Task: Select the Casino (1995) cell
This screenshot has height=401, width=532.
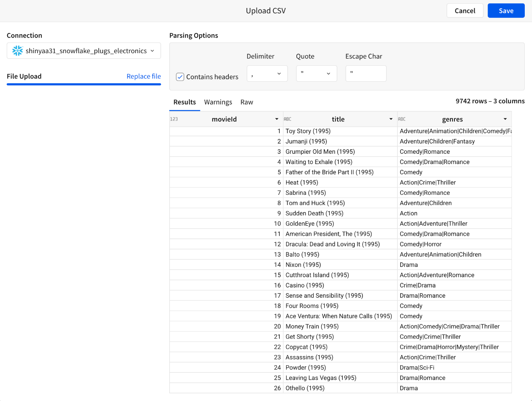Action: click(x=340, y=285)
